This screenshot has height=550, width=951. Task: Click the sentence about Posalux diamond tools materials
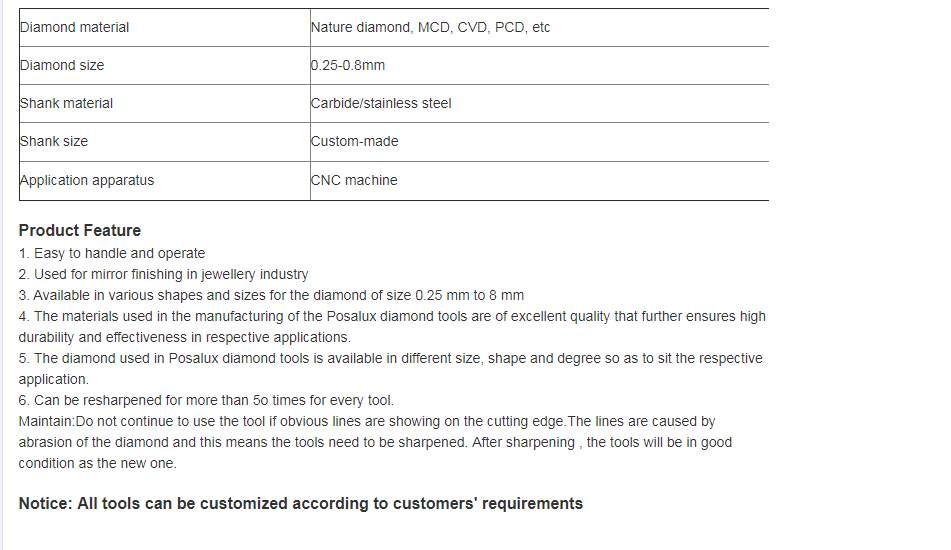pos(392,327)
